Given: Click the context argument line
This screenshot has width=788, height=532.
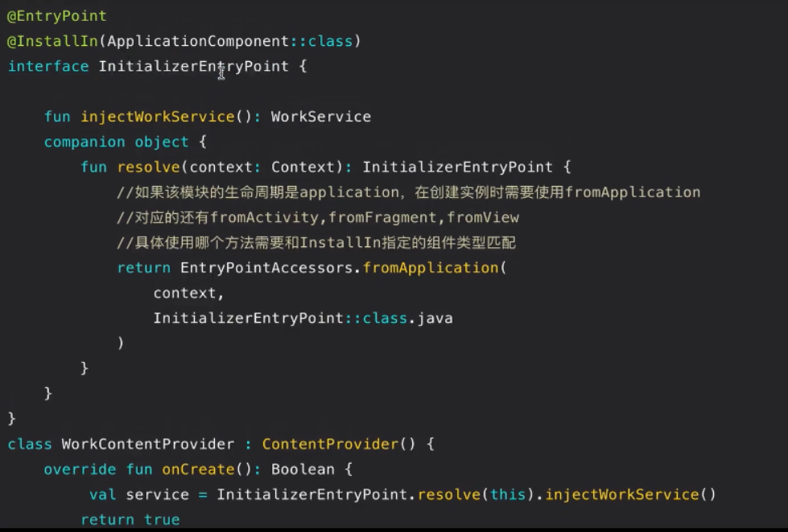Looking at the screenshot, I should pos(188,294).
